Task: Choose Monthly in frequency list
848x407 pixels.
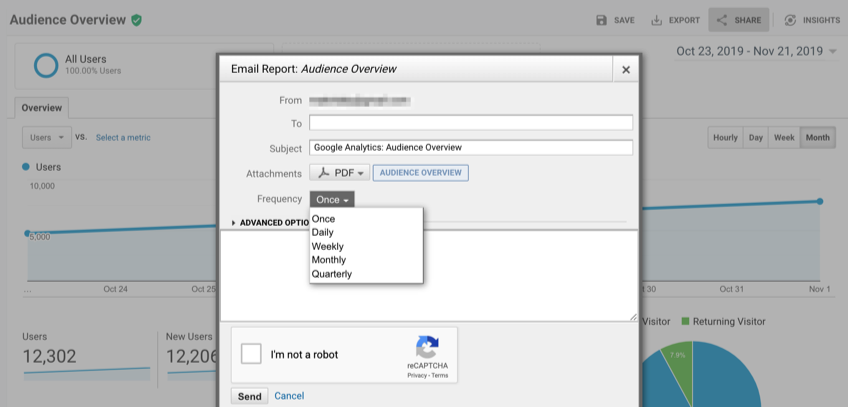Action: click(x=329, y=260)
